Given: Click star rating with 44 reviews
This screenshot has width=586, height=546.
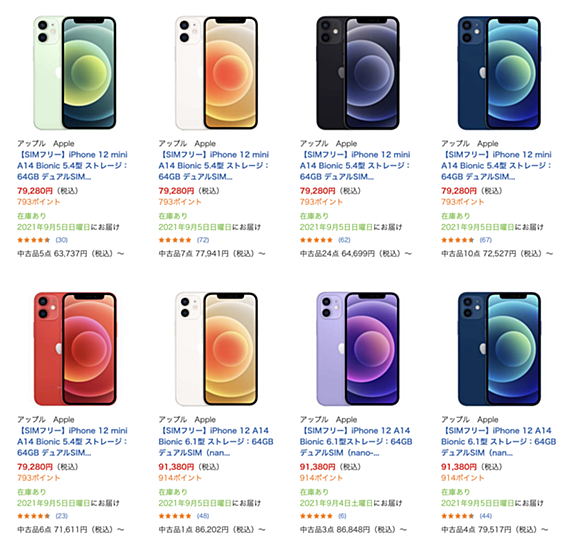Looking at the screenshot, I should point(457,516).
